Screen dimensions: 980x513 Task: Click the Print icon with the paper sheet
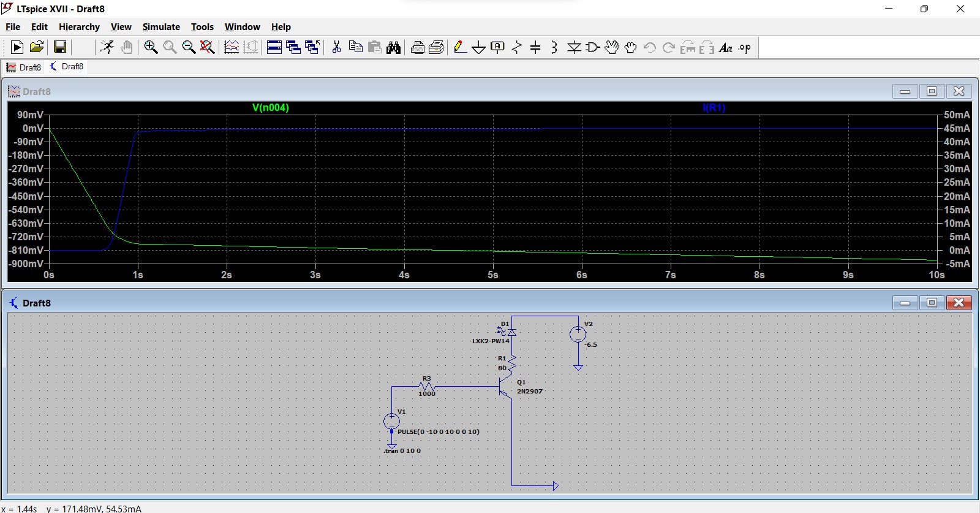click(436, 47)
